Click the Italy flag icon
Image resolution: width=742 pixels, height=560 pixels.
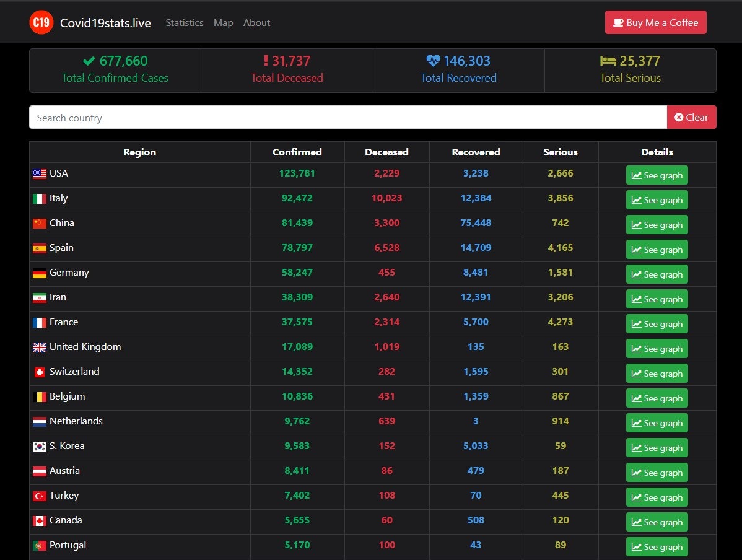(40, 199)
